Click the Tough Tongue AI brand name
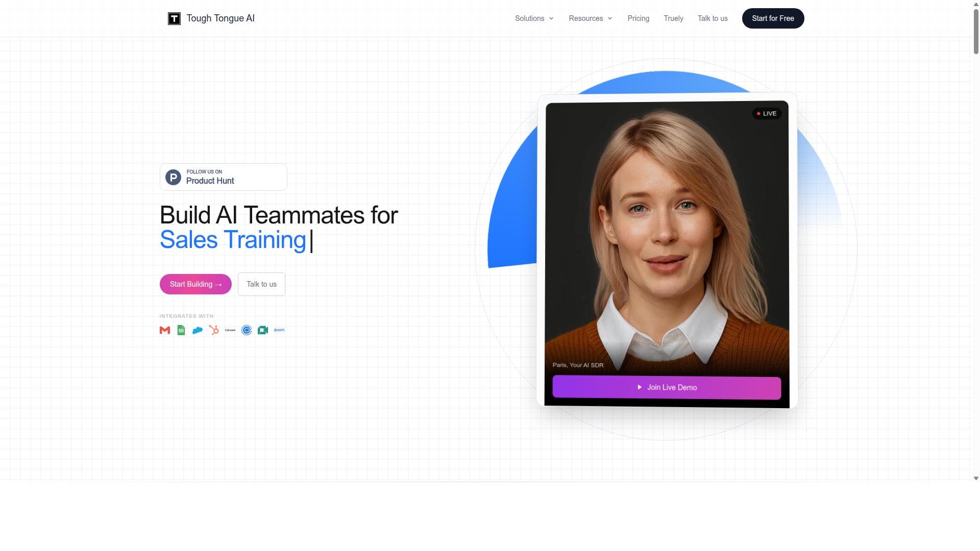The height and width of the screenshot is (551, 980). [220, 18]
